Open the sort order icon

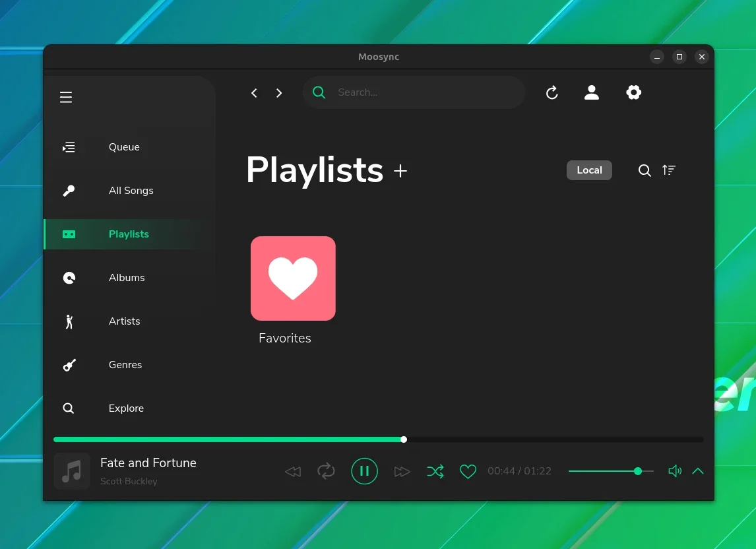669,170
